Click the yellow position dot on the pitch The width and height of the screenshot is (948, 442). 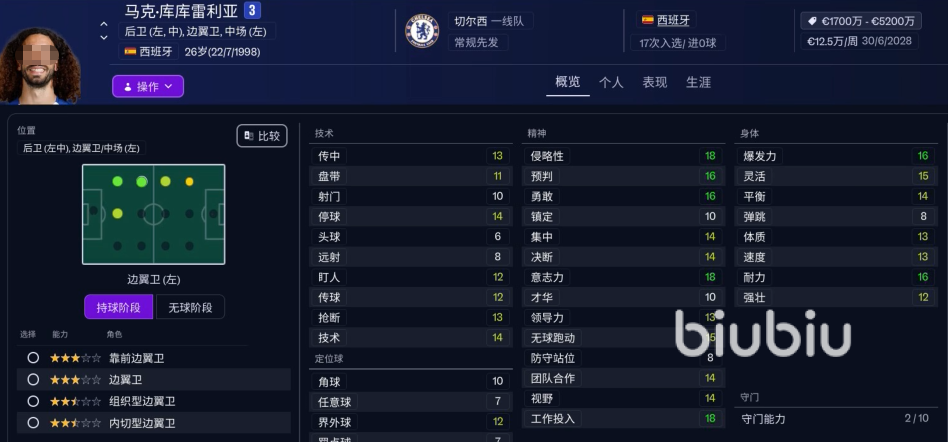(189, 181)
